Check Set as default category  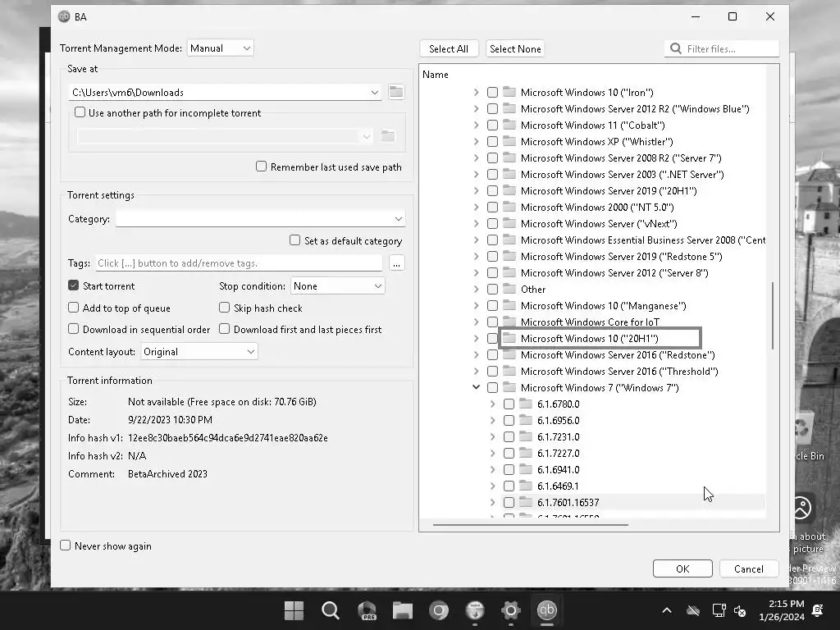(294, 240)
